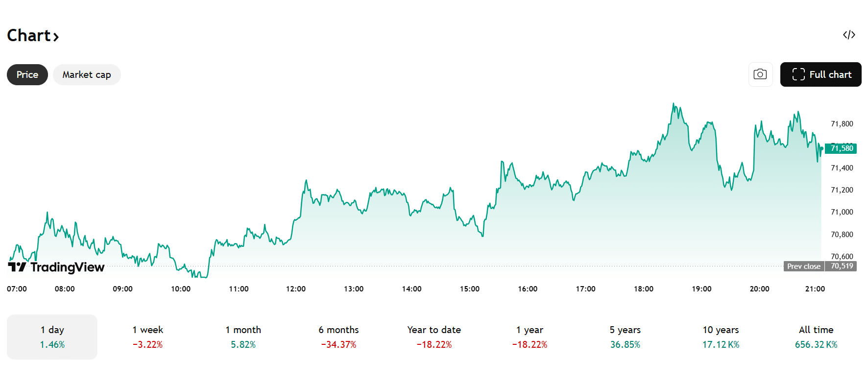Select the 1 day range
The width and height of the screenshot is (868, 385).
click(x=52, y=337)
